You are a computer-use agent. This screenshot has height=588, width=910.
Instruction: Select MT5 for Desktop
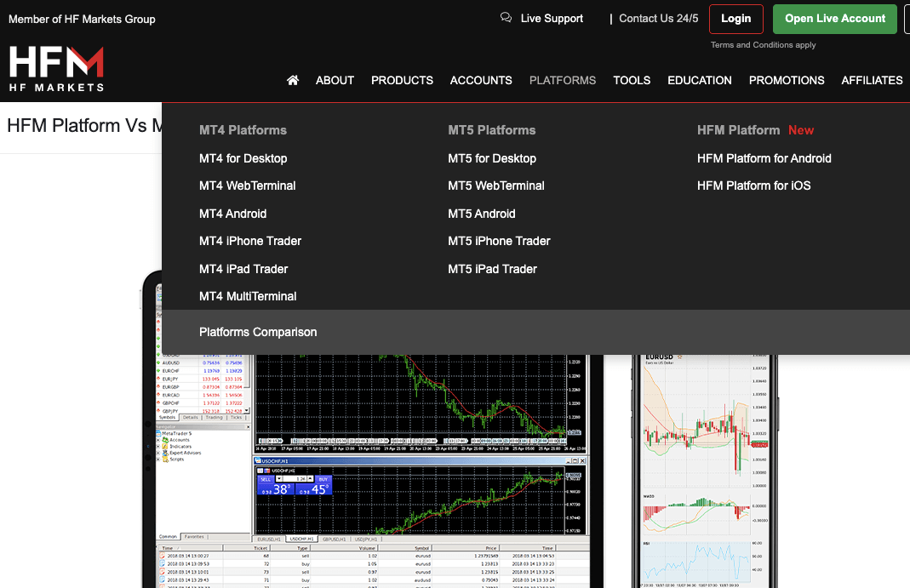coord(492,158)
